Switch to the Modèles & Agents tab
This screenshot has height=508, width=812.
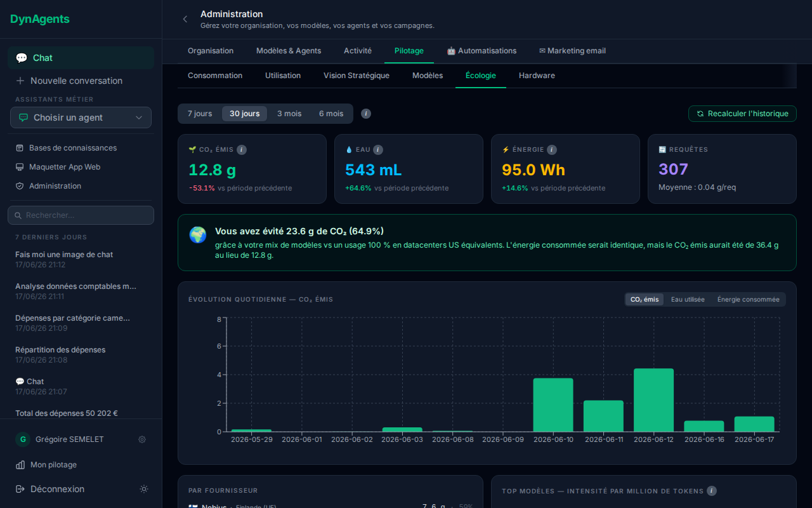(x=289, y=51)
